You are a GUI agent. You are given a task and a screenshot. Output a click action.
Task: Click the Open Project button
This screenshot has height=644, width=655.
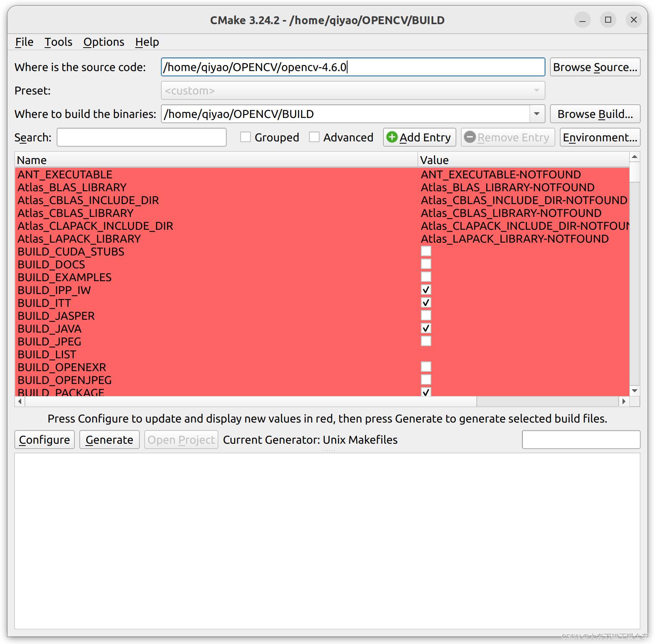[181, 440]
